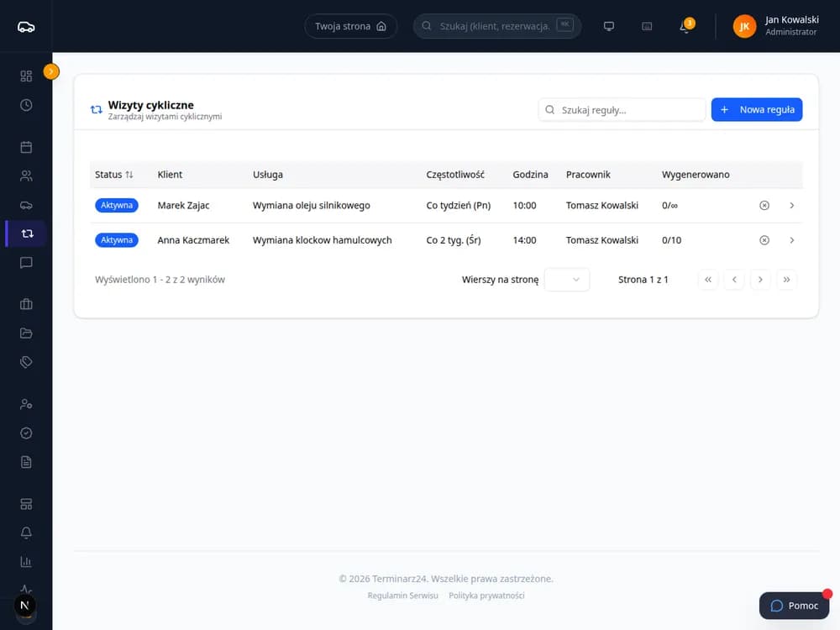Image resolution: width=840 pixels, height=630 pixels.
Task: Open the bar chart statistics sidebar icon
Action: click(26, 561)
